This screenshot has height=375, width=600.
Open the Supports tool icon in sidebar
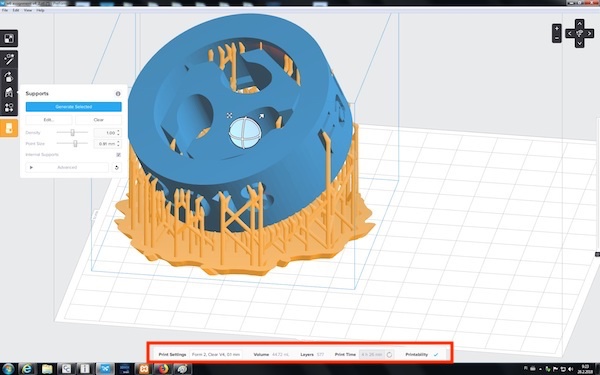click(9, 92)
